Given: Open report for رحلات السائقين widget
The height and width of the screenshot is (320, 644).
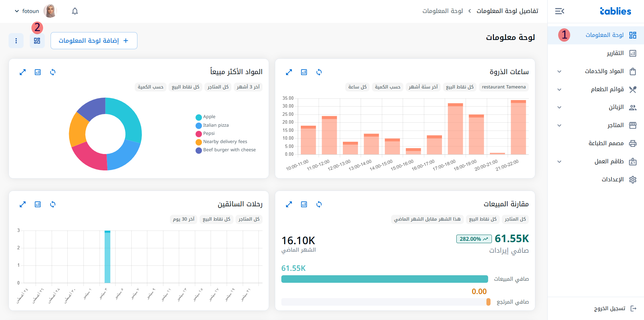Looking at the screenshot, I should pyautogui.click(x=38, y=204).
